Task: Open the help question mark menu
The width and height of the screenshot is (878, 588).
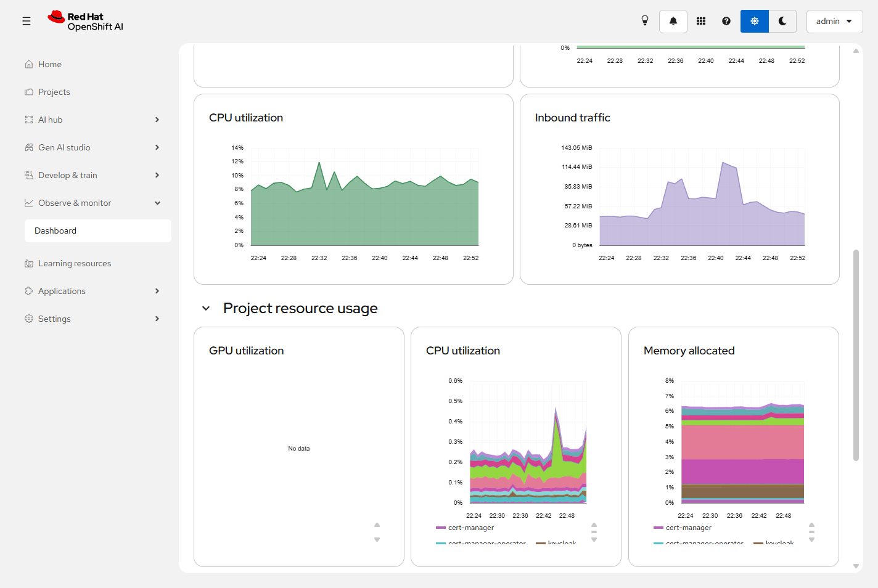Action: pos(726,21)
